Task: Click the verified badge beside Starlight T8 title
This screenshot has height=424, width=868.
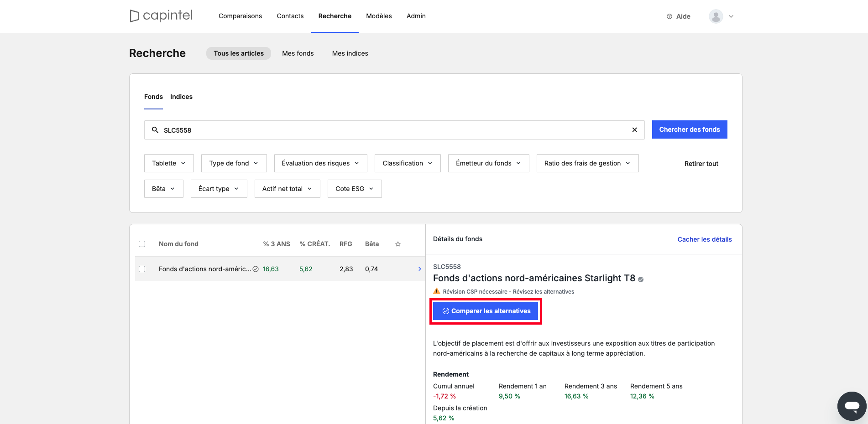Action: 641,279
